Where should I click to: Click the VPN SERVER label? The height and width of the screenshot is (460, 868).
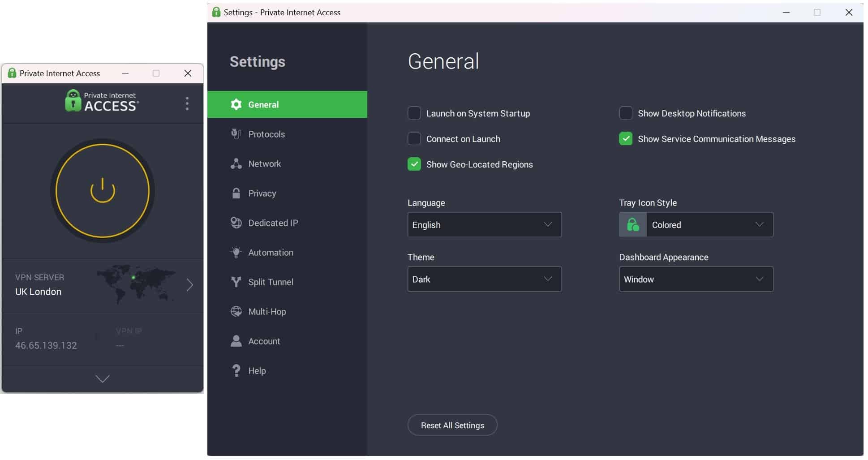pos(39,277)
